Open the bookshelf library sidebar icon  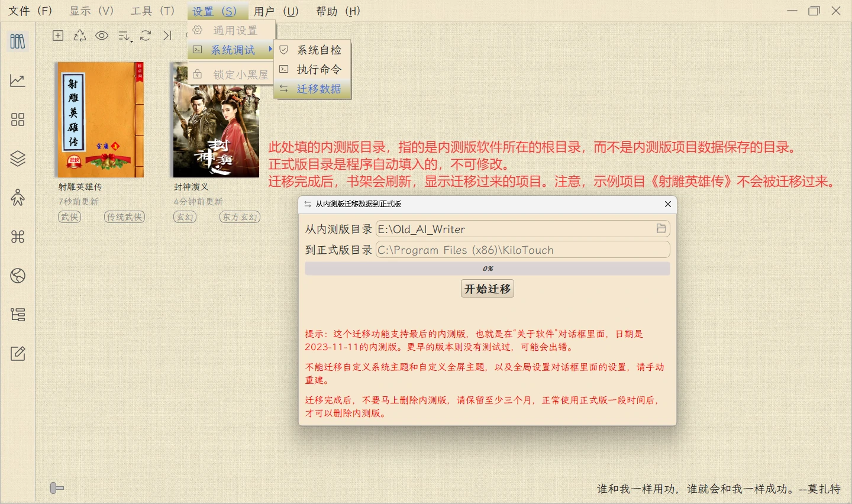point(18,41)
